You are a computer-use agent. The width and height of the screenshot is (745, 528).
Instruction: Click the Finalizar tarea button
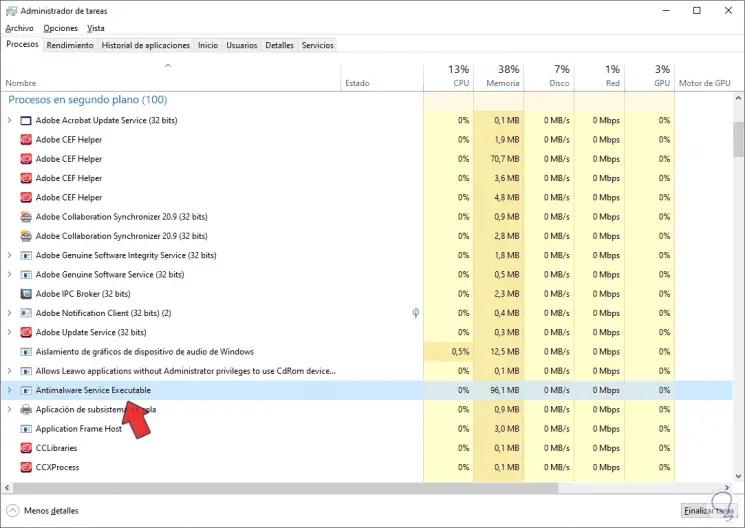pos(709,511)
